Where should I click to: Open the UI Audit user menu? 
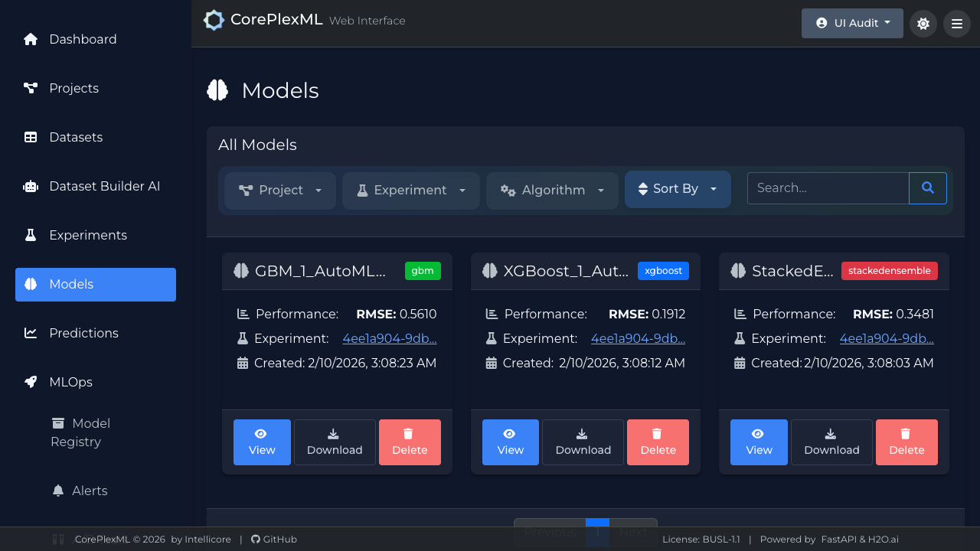coord(852,24)
